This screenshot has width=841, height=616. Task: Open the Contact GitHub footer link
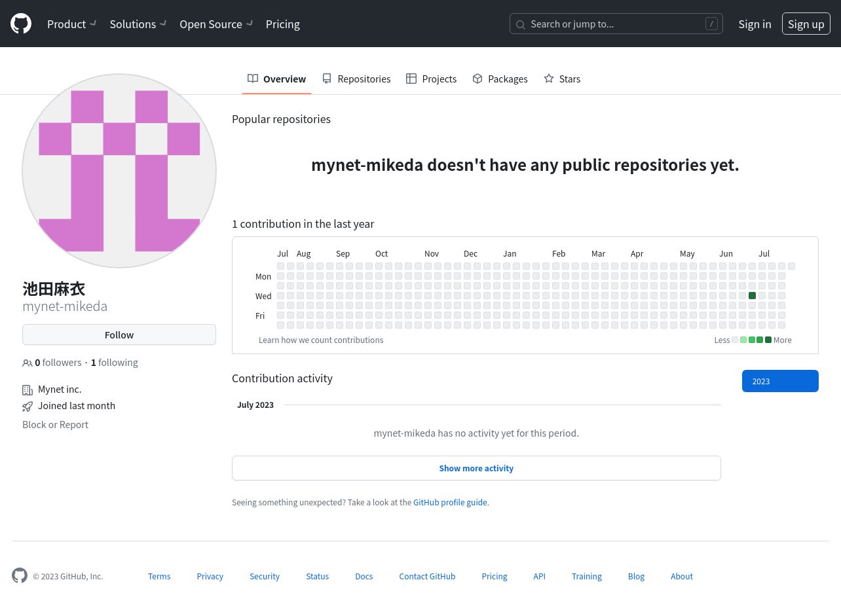[427, 576]
